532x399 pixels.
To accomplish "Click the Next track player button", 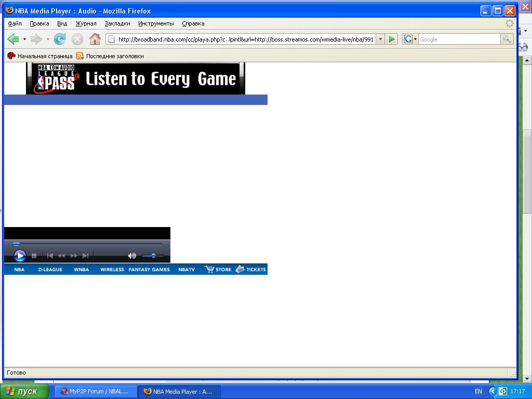I will coord(86,256).
